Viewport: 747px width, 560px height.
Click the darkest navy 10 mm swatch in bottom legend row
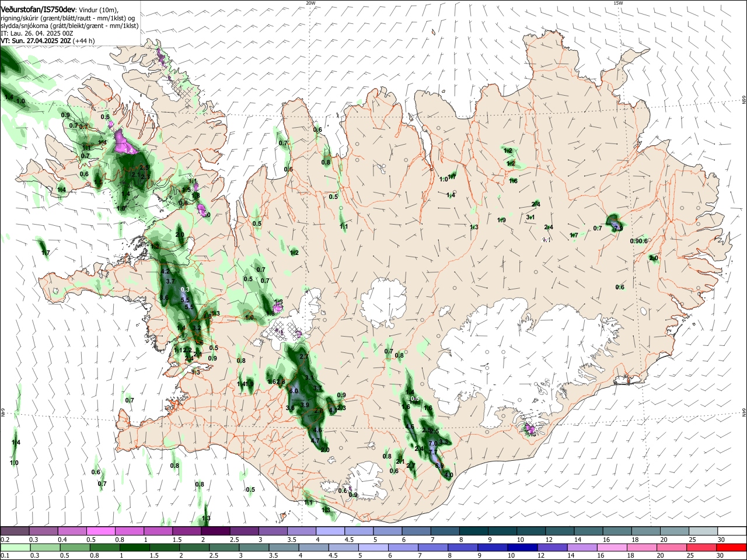522,547
